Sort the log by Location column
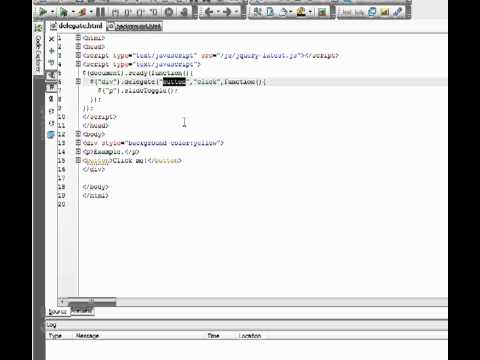 (x=250, y=335)
